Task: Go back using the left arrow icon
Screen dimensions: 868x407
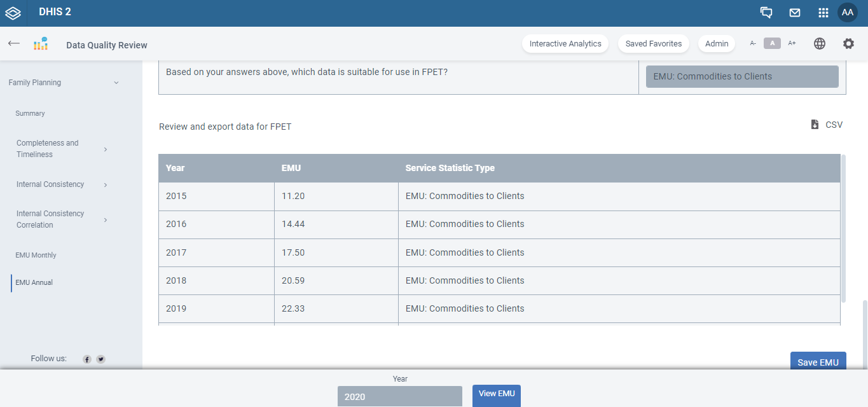Action: 13,43
